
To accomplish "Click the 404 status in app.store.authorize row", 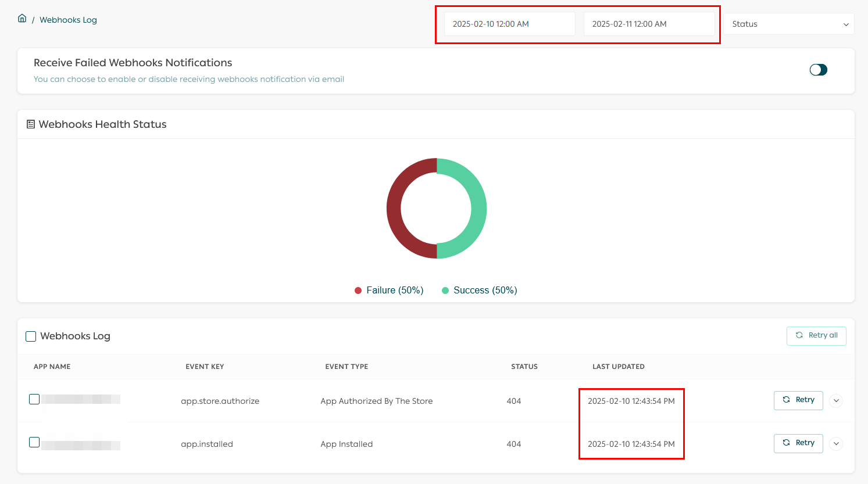I will point(514,401).
